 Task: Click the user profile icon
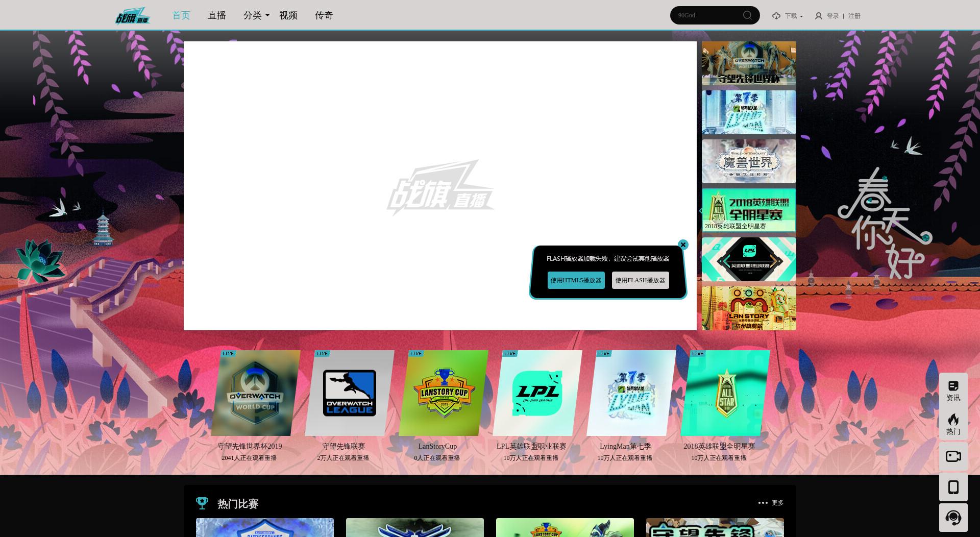coord(819,16)
